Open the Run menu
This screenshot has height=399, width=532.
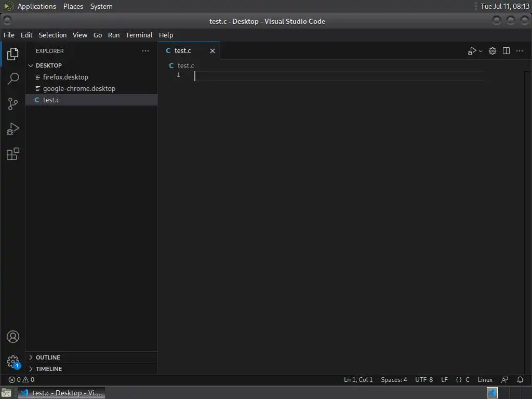(114, 35)
